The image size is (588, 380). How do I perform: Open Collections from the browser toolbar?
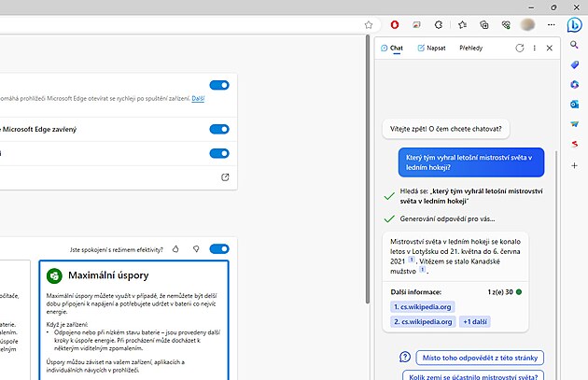click(x=484, y=24)
